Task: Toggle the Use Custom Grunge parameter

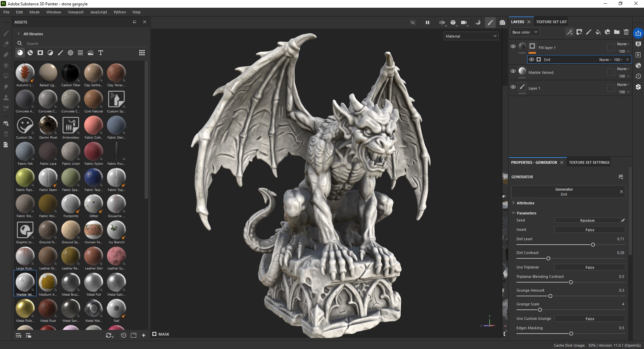Action: point(590,319)
